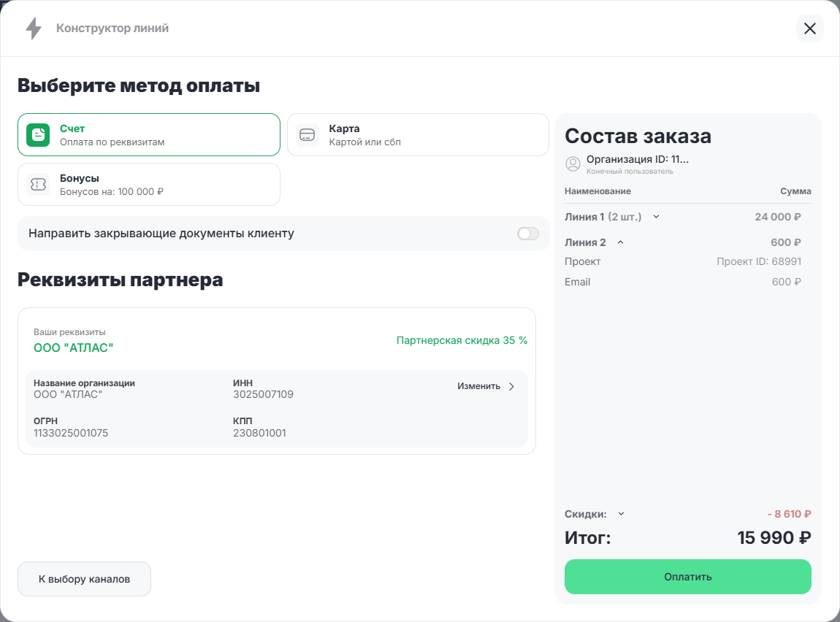Click the Партнерская скидка 35 % label

pos(462,340)
